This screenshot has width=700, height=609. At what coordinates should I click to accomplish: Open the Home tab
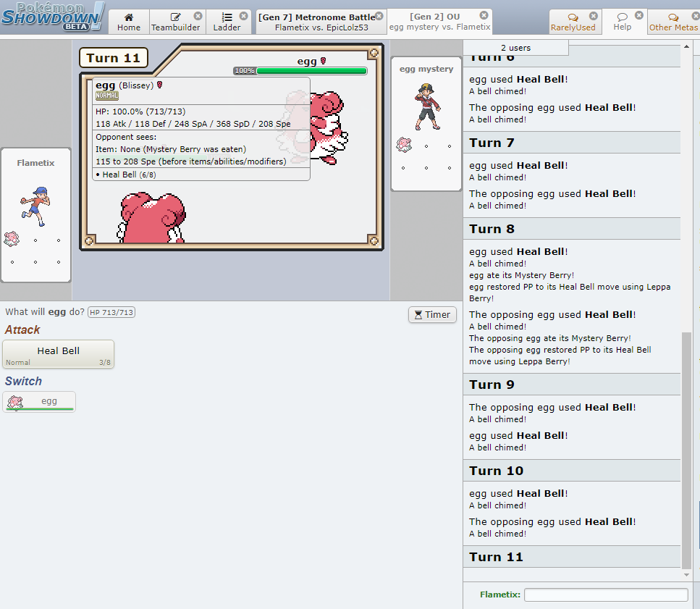129,22
